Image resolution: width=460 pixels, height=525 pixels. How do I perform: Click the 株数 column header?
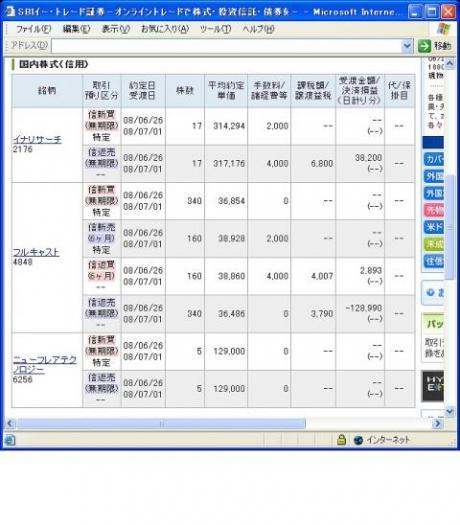185,90
